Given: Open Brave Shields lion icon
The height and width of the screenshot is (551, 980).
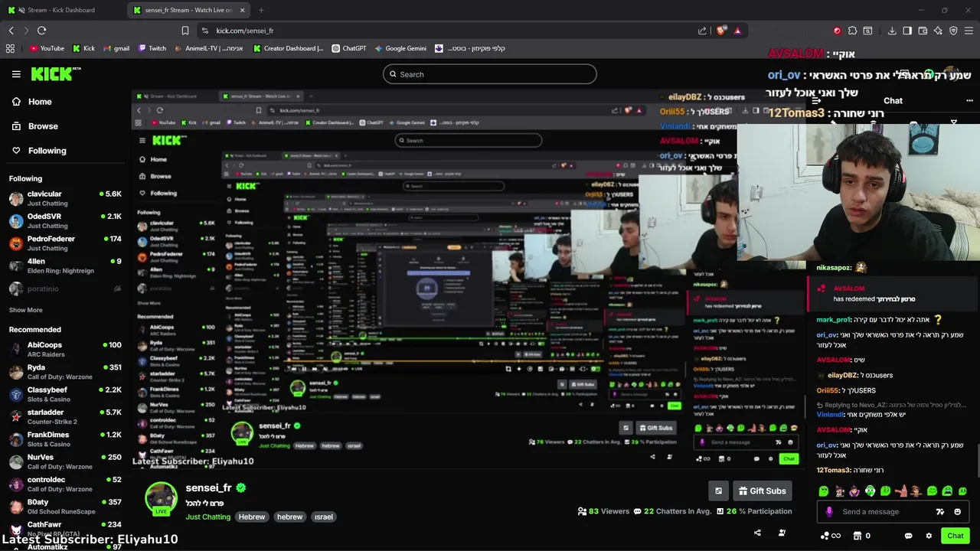Looking at the screenshot, I should pyautogui.click(x=721, y=31).
